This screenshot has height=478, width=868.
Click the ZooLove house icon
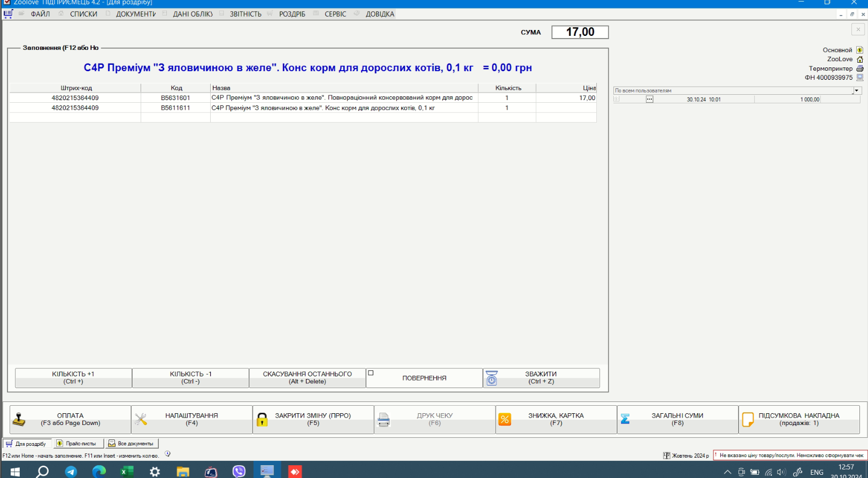[x=860, y=59]
